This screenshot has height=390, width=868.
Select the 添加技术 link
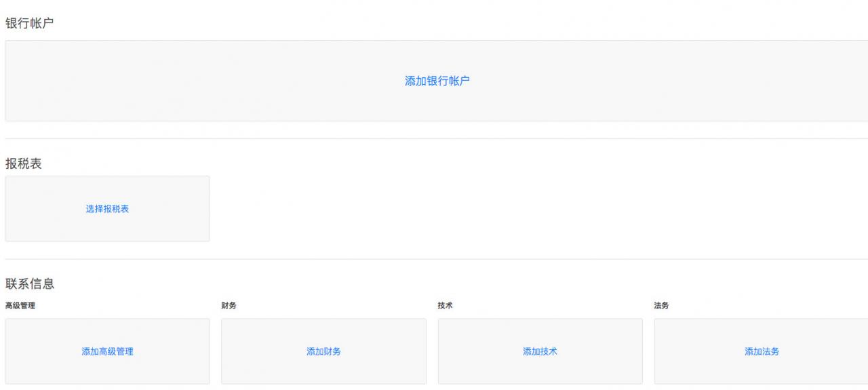click(x=540, y=351)
